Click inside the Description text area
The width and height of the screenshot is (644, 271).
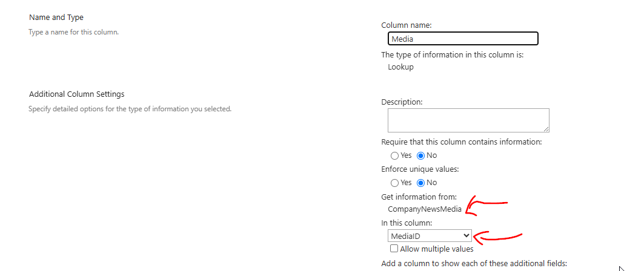pos(468,120)
